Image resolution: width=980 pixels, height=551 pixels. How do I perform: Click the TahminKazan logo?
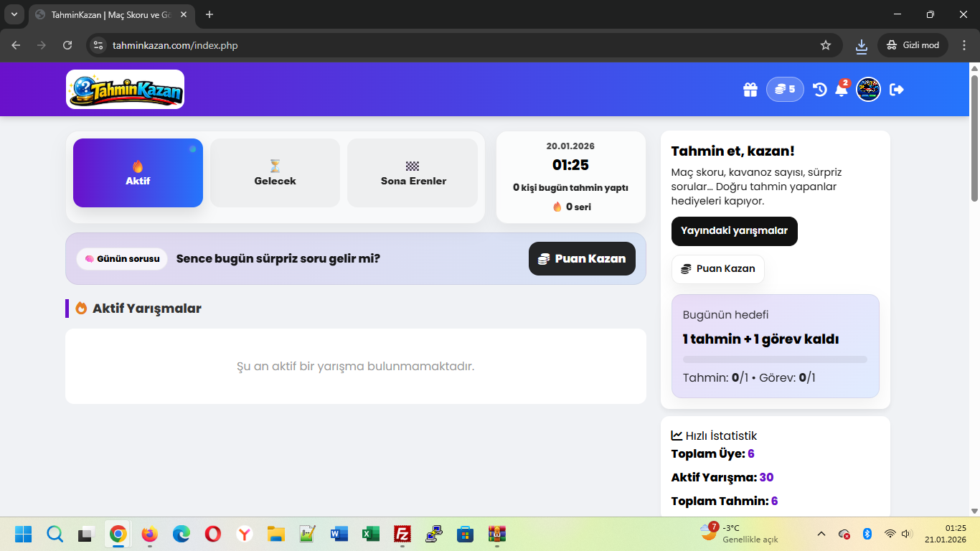click(x=126, y=90)
